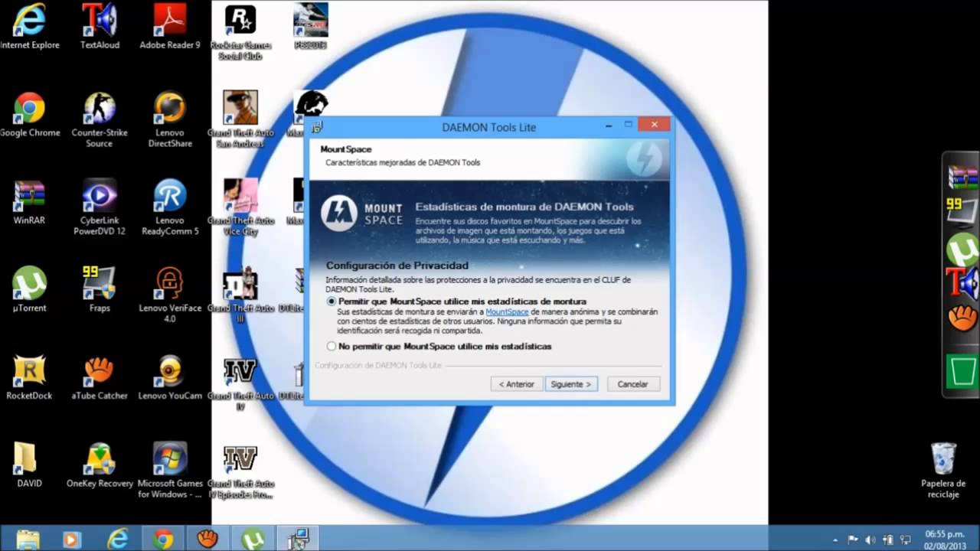
Task: Select Grand Theft Auto IV Episodes icon
Action: (240, 471)
